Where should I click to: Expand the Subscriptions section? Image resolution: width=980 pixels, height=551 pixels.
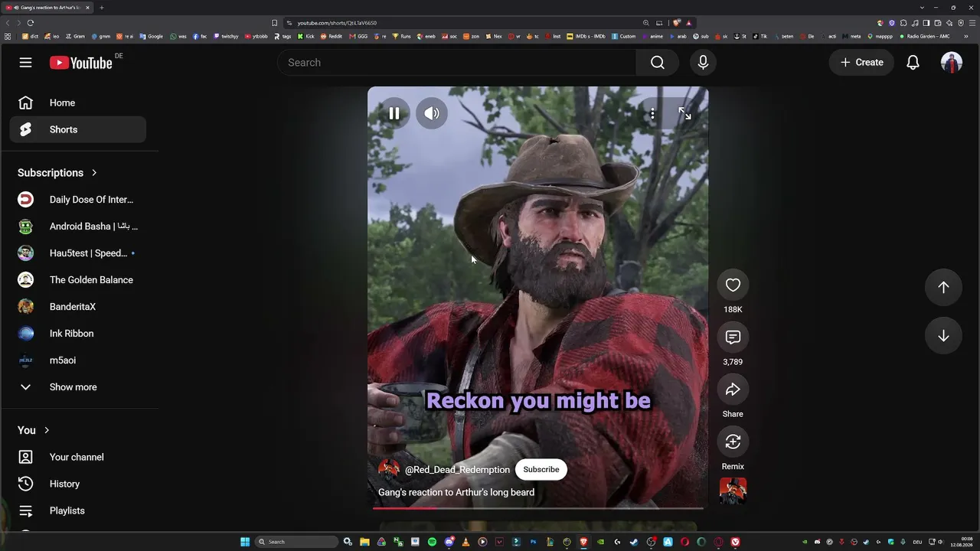[57, 173]
